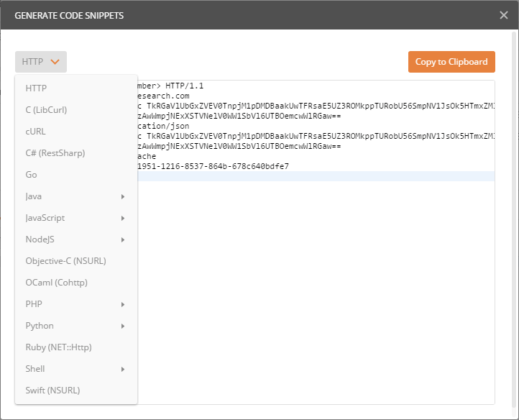Expand the Java submenu arrow
Image resolution: width=519 pixels, height=420 pixels.
tap(123, 196)
